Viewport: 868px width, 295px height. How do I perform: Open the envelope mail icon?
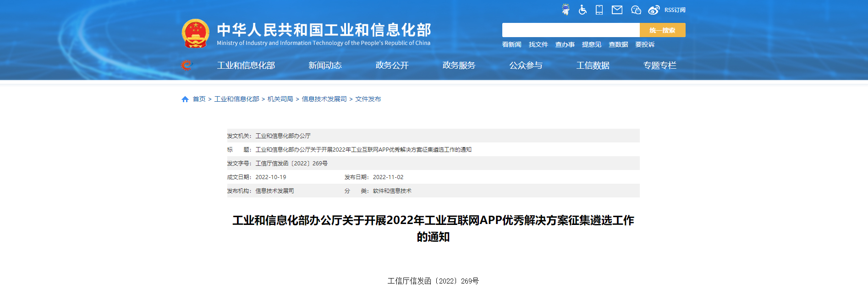pyautogui.click(x=617, y=10)
